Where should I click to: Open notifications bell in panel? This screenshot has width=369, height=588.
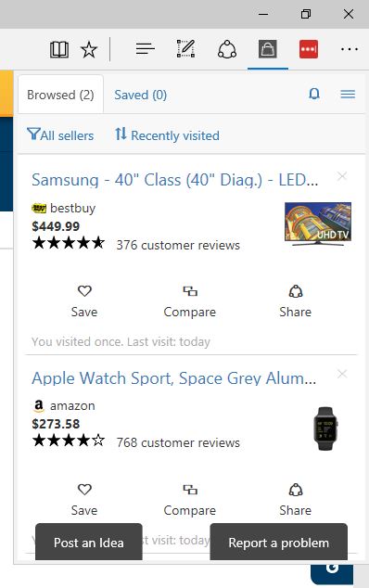point(314,94)
